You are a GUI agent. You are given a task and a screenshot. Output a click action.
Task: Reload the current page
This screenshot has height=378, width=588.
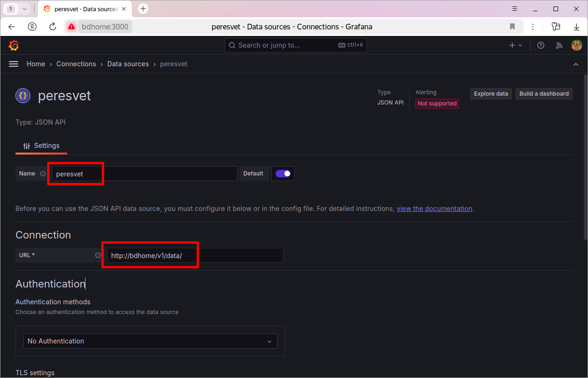click(x=53, y=27)
